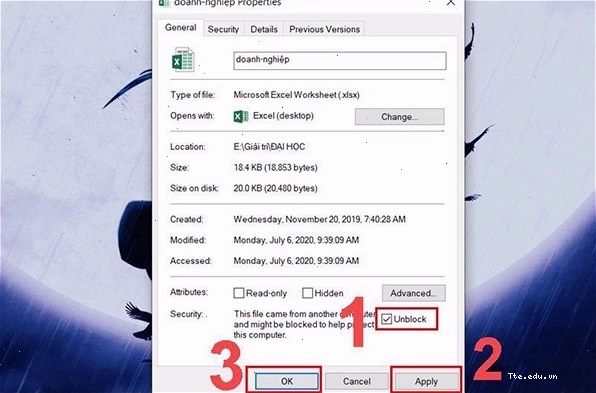Click the Apply button
The height and width of the screenshot is (393, 596).
pyautogui.click(x=426, y=381)
